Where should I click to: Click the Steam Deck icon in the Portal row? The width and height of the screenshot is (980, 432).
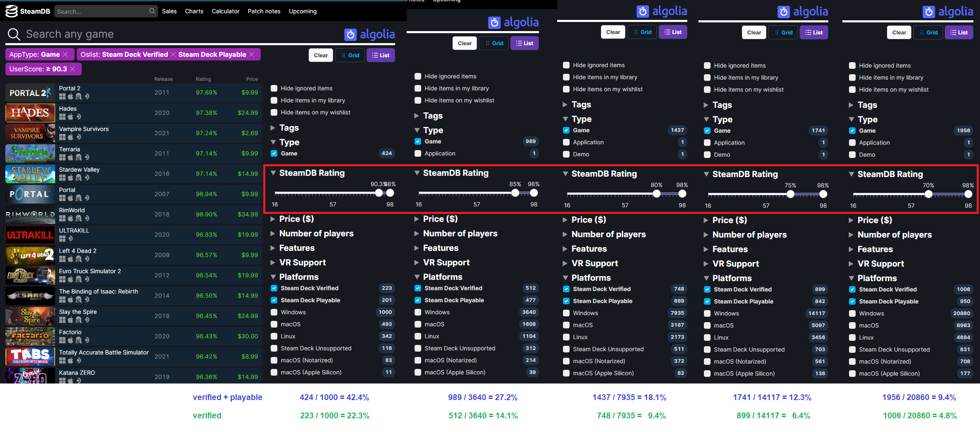(x=87, y=198)
